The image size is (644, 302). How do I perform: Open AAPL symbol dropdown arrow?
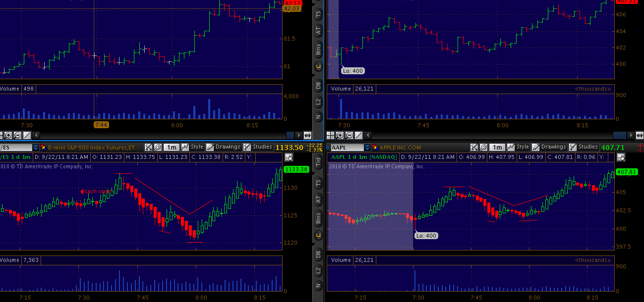367,148
